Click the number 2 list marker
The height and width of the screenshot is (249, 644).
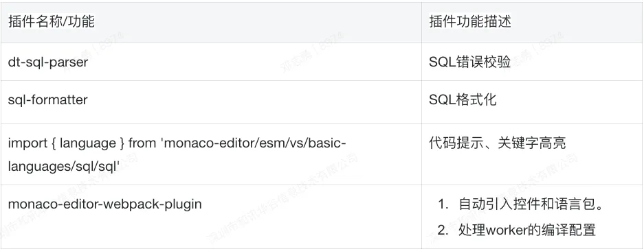(443, 230)
